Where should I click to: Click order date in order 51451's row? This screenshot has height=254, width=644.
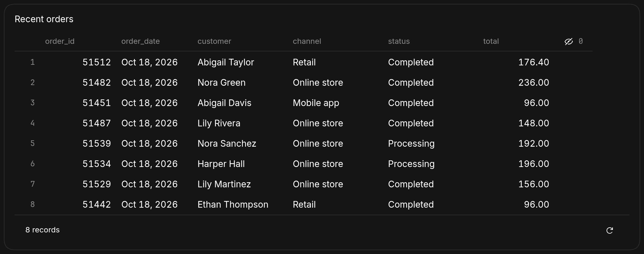pyautogui.click(x=149, y=103)
